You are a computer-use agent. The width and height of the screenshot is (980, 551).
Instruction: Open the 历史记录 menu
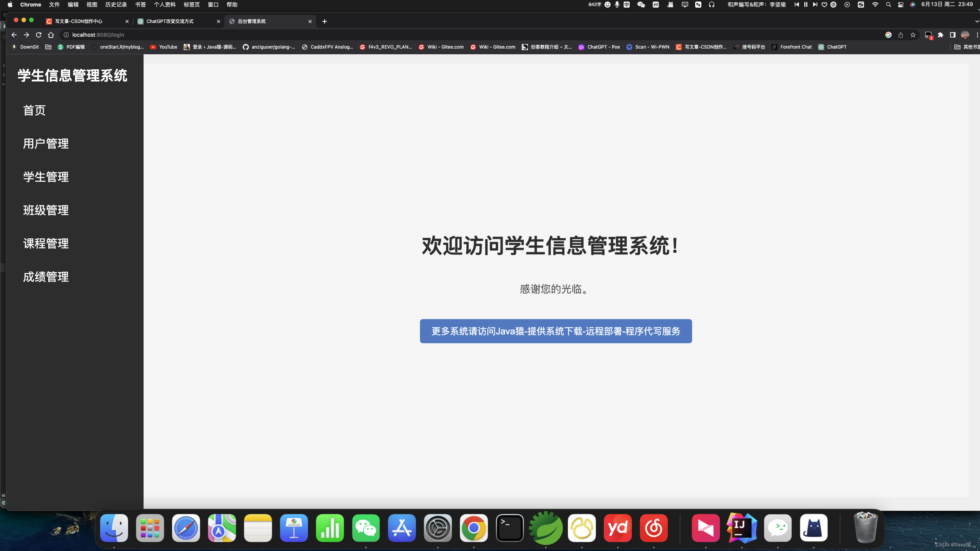(x=116, y=5)
